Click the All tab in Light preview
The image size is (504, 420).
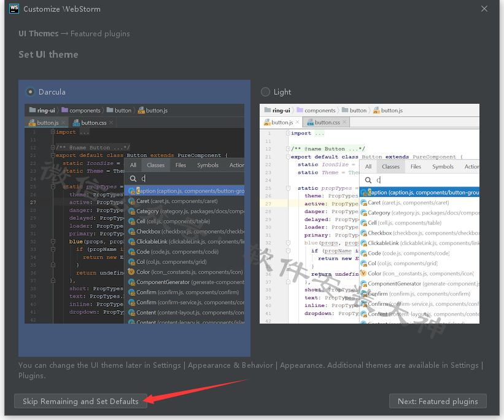(x=368, y=166)
